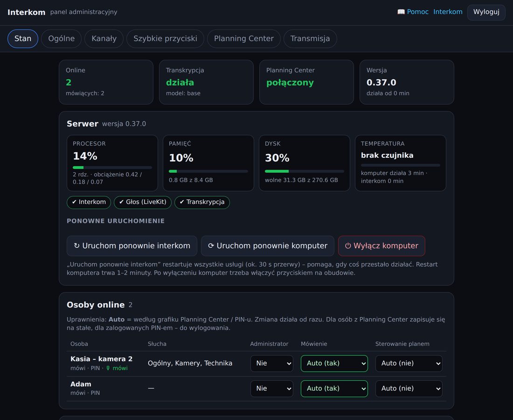Click the check mark on the Transkrypcja status chip
Viewport: 513px width, 420px height.
tap(182, 202)
